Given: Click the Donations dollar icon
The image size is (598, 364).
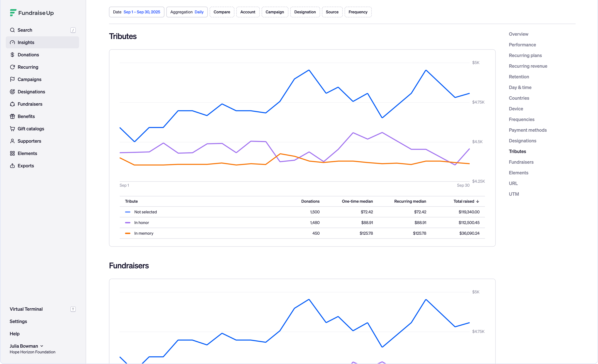Looking at the screenshot, I should [12, 55].
